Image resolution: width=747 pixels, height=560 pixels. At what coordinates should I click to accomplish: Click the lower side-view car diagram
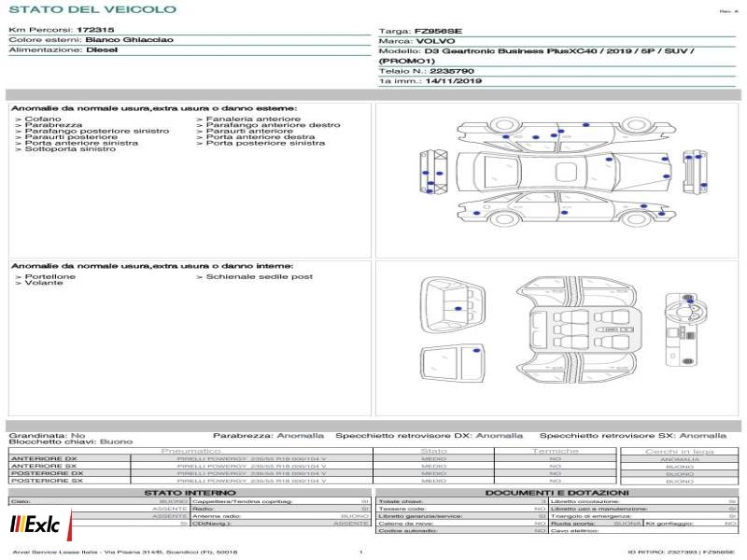567,208
